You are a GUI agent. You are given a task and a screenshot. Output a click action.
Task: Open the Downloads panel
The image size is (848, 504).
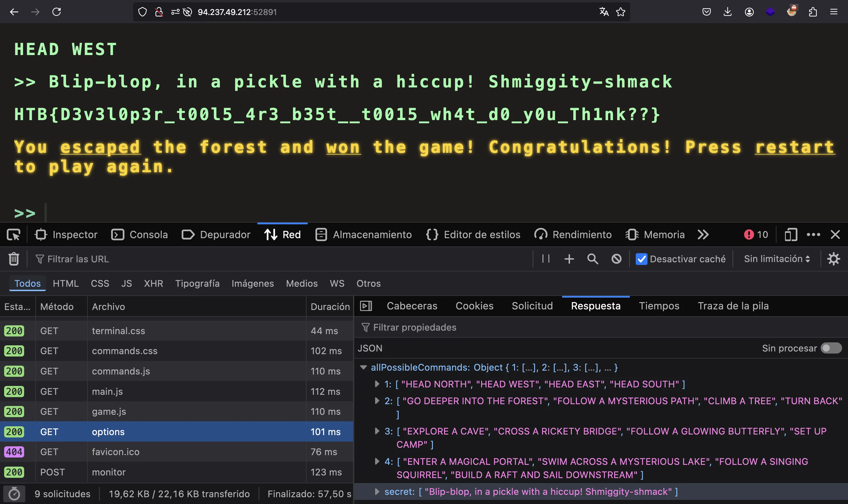(x=728, y=12)
